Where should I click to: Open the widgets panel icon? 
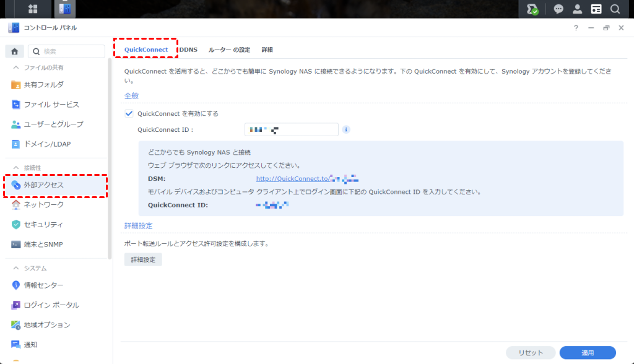[x=596, y=9]
